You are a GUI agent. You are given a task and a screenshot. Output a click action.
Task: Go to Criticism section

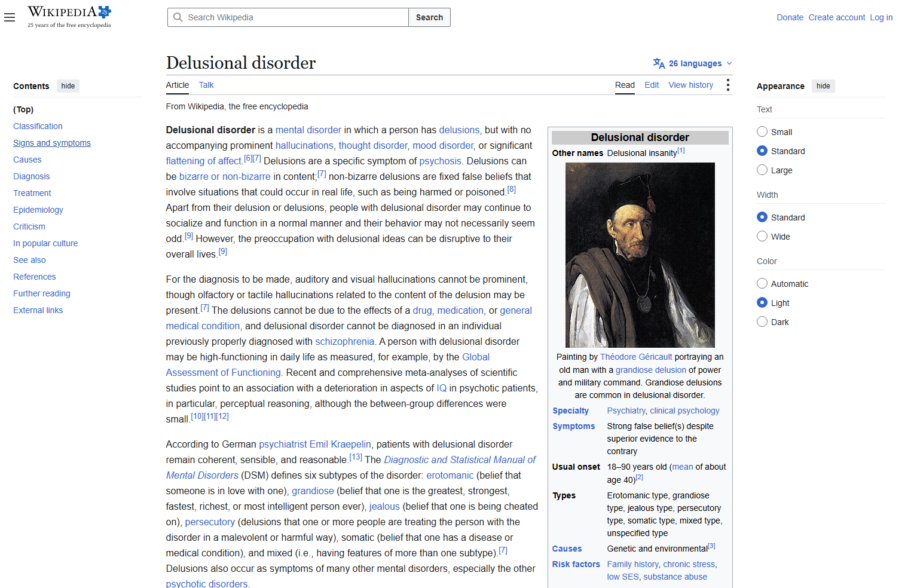(29, 226)
